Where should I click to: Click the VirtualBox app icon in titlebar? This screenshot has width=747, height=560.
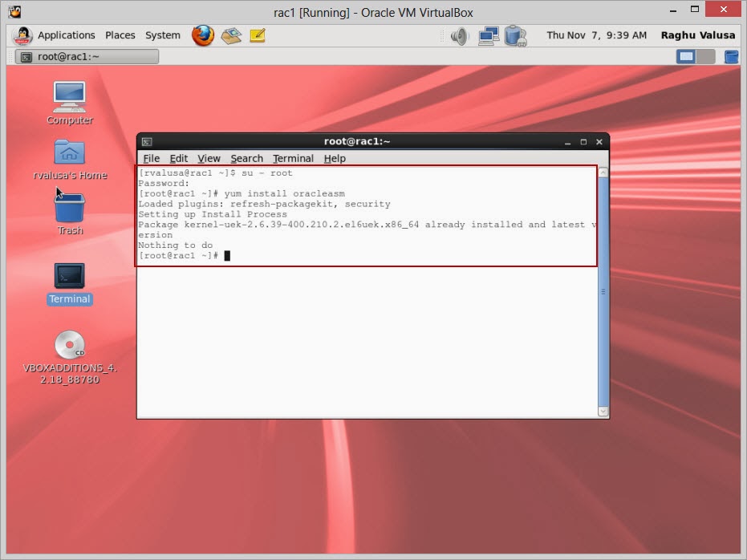click(14, 11)
